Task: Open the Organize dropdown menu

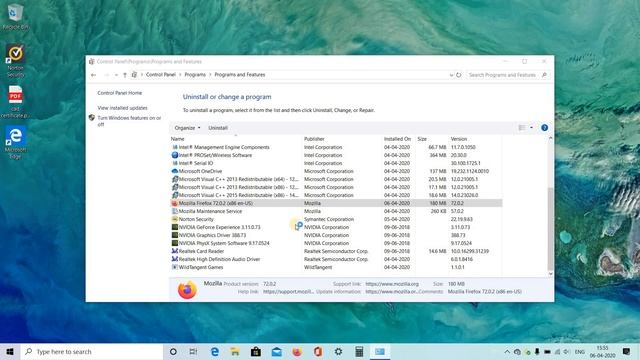Action: 187,128
